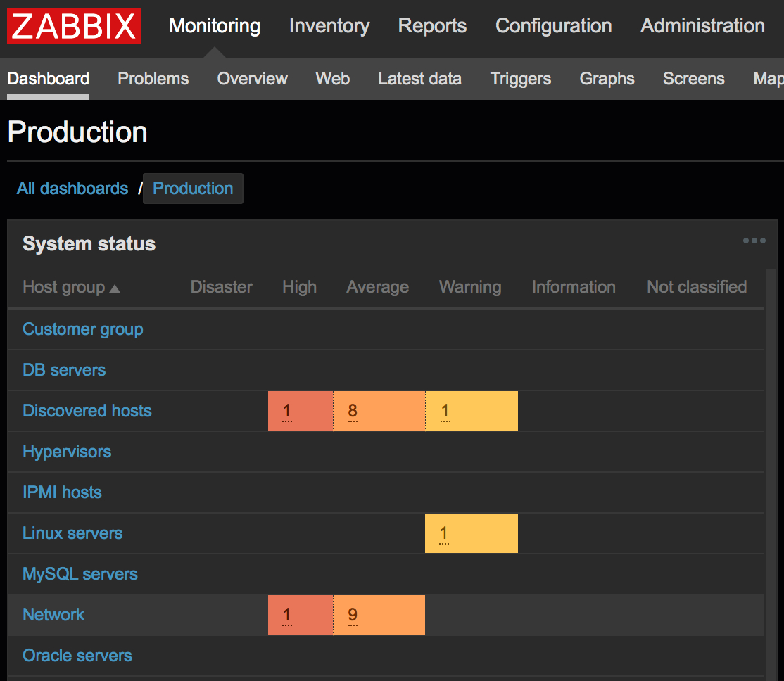Open the Graphs tab

[x=607, y=79]
